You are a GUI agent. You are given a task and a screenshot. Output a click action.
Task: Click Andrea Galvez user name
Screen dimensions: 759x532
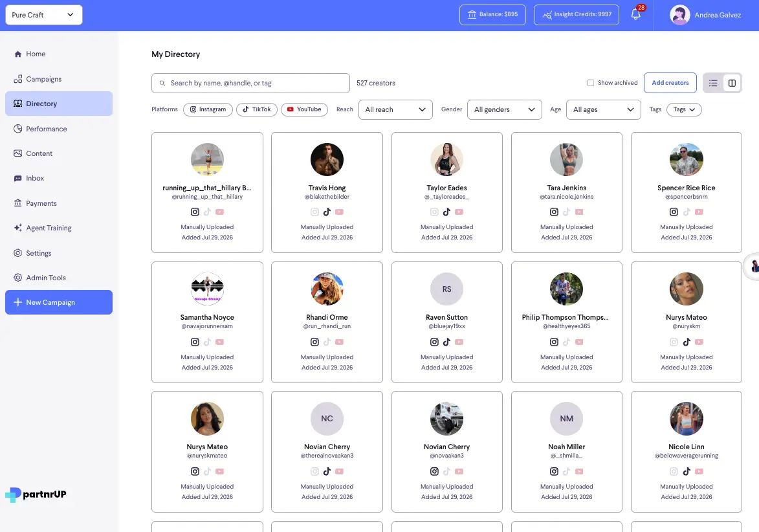point(718,15)
